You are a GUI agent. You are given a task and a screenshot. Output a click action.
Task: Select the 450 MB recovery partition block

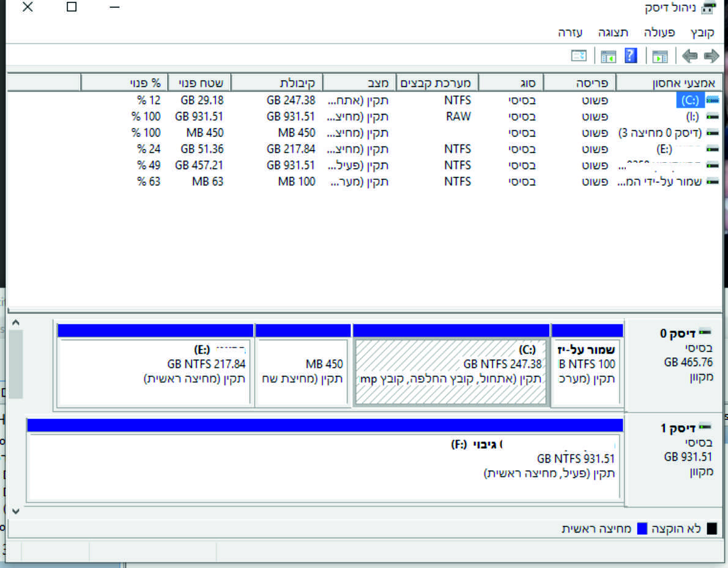click(303, 365)
